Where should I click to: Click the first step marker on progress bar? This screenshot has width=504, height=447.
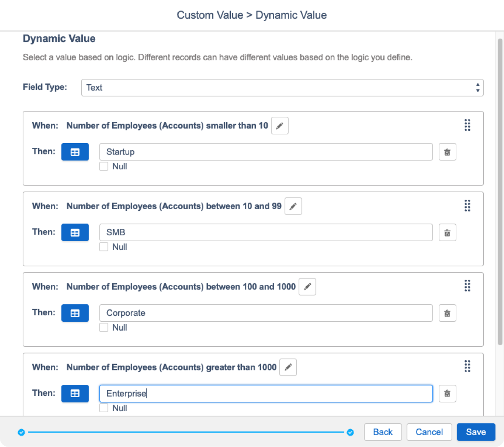point(21,432)
